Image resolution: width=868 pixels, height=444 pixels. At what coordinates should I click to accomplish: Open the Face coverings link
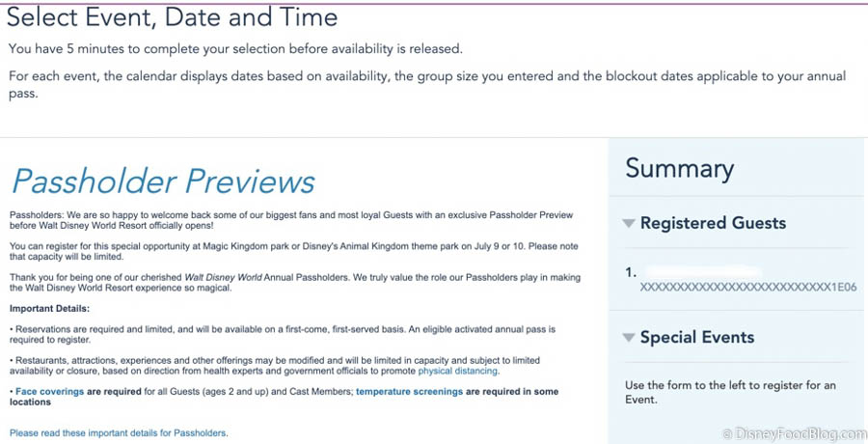coord(50,391)
